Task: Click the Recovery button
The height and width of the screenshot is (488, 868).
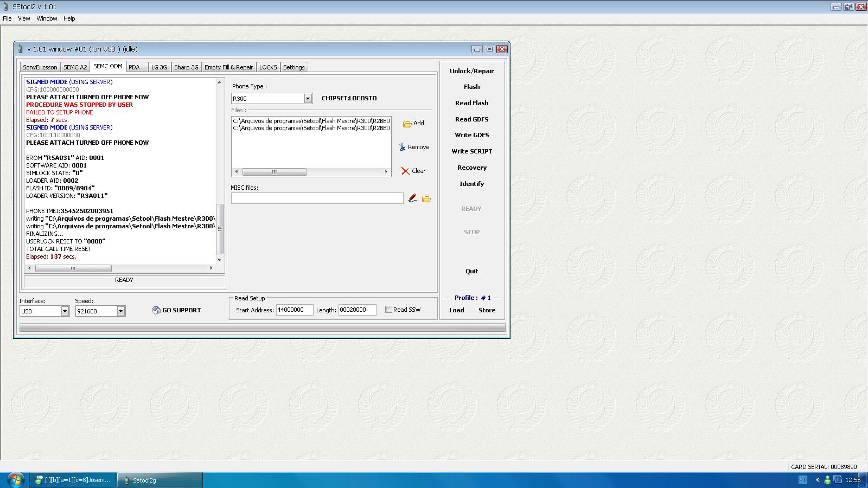Action: 472,168
